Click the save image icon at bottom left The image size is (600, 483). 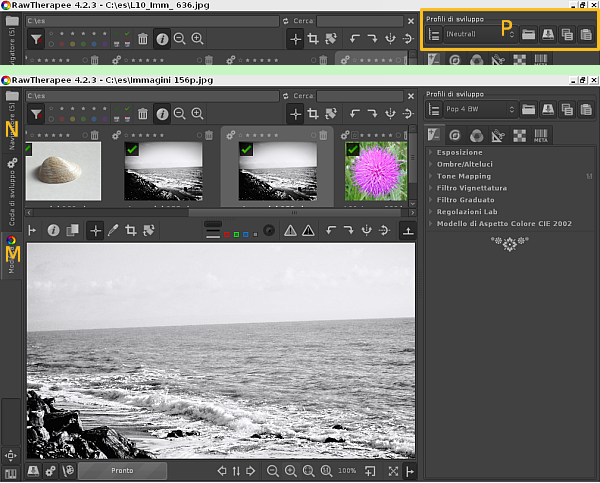tap(33, 471)
